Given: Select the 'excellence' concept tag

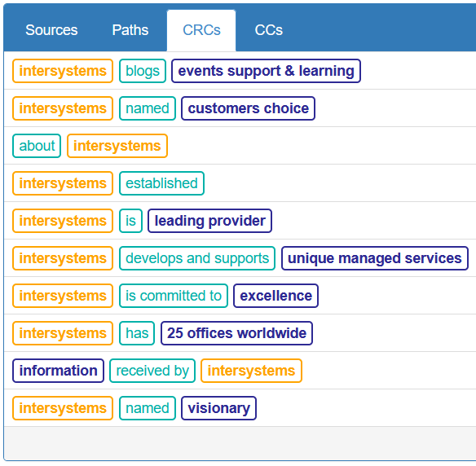Looking at the screenshot, I should (275, 296).
